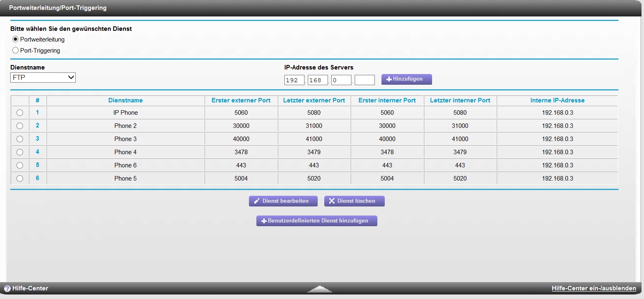This screenshot has height=299, width=644.
Task: Click the Letzter externer Port column header
Action: tap(314, 100)
